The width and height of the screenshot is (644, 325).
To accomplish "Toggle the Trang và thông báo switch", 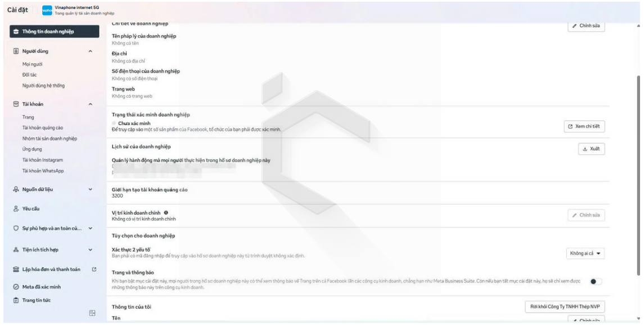I will point(596,282).
